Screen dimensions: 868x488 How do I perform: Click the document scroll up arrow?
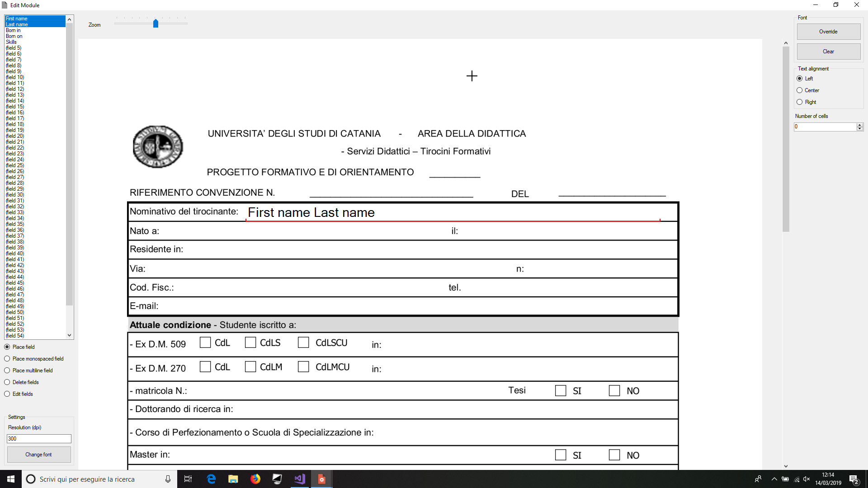pos(786,43)
